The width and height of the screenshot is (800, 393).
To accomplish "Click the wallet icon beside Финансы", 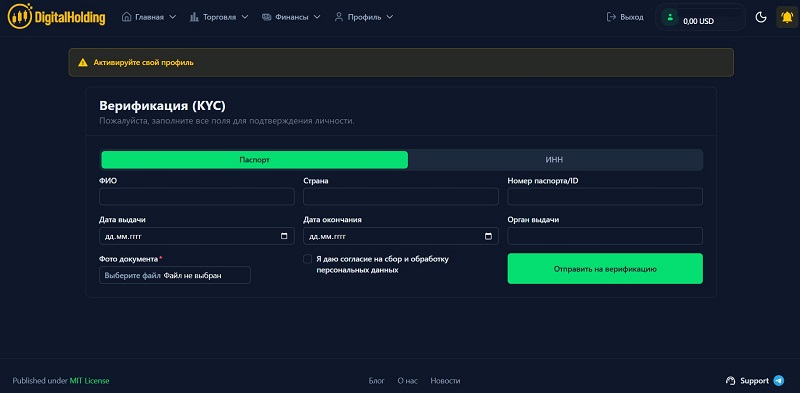I will pyautogui.click(x=266, y=17).
